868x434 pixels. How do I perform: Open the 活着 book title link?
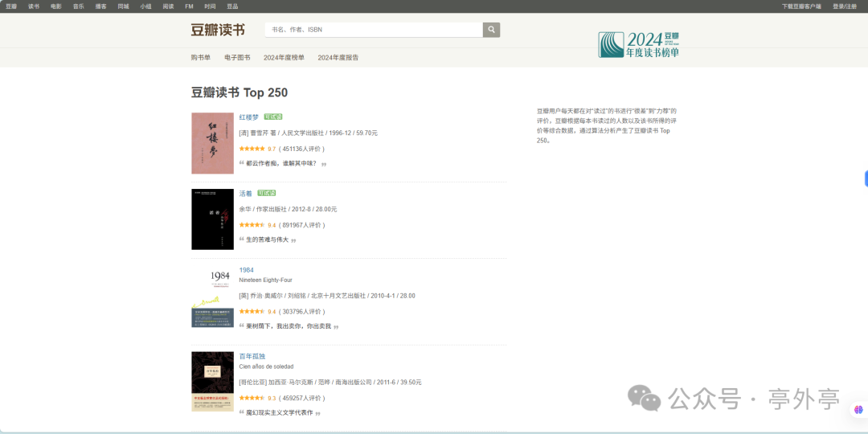(245, 193)
